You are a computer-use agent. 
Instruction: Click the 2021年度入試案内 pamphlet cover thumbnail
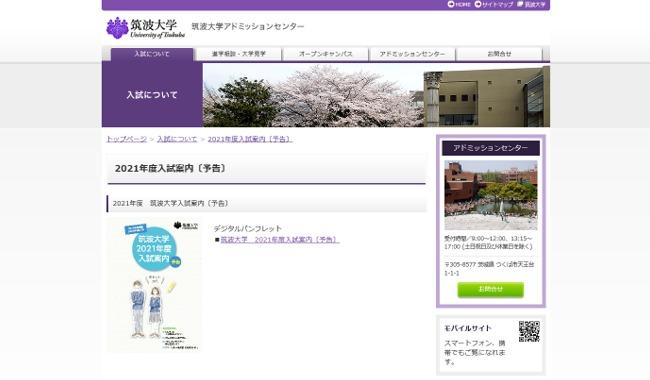pos(154,286)
